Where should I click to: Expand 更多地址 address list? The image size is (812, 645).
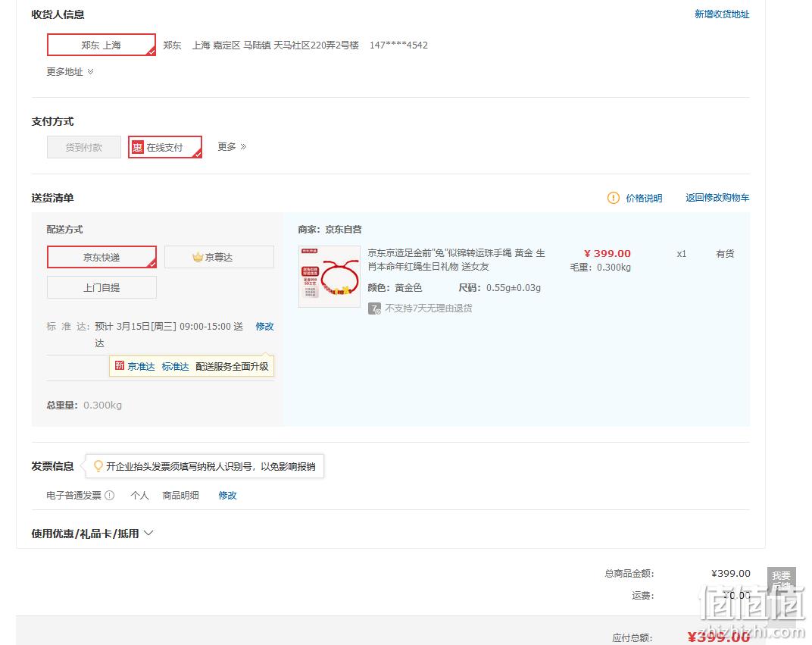click(70, 71)
